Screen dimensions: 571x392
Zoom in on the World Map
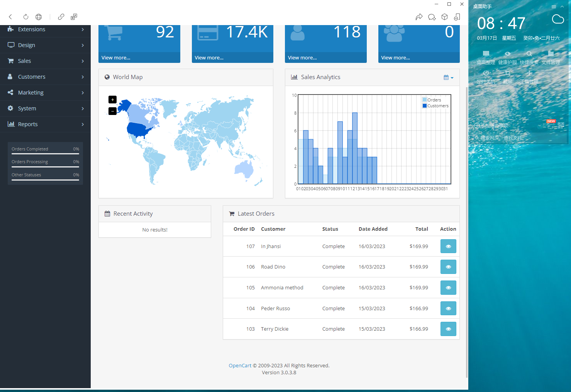click(112, 100)
